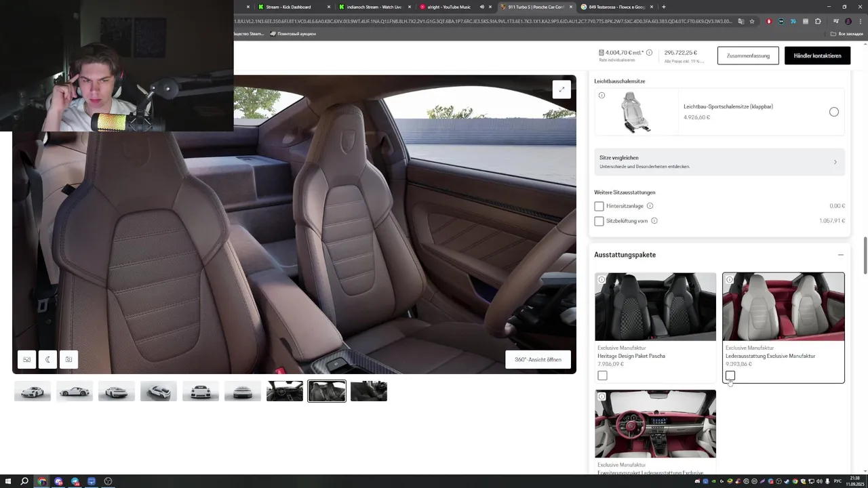Open the Пошитовый аукцион bookmark

pos(293,34)
